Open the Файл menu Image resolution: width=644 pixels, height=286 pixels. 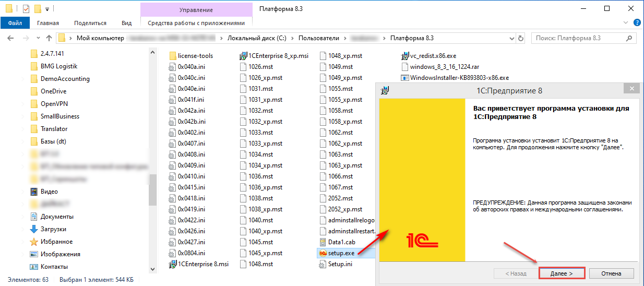(15, 23)
